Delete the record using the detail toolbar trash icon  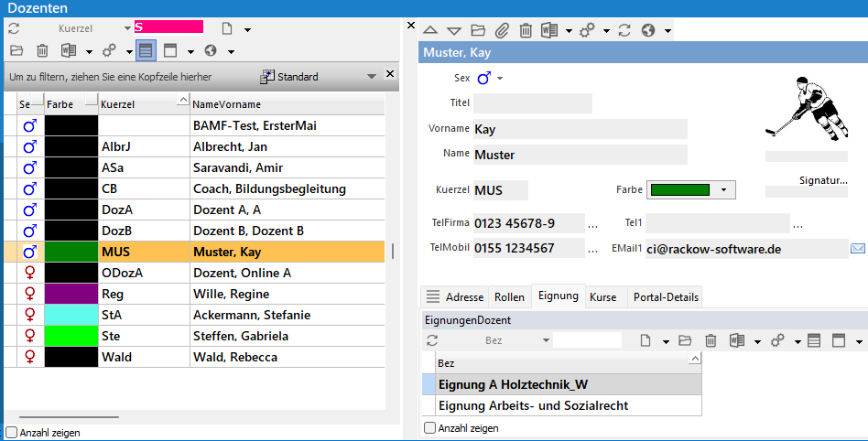pyautogui.click(x=526, y=30)
